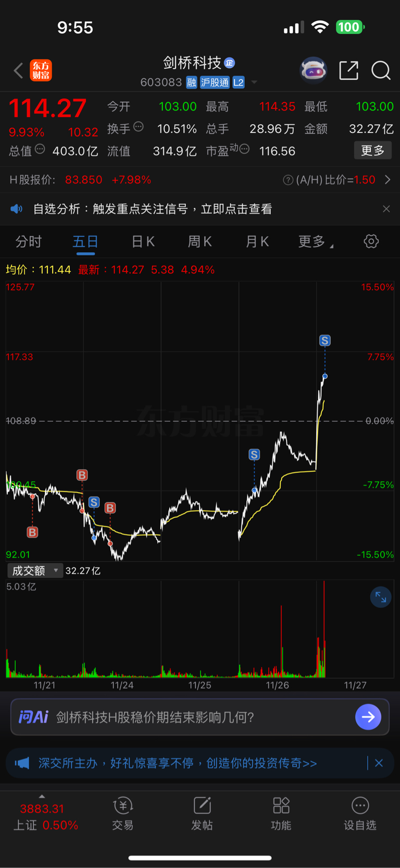Tap the 114.27 large price
Image resolution: width=400 pixels, height=868 pixels.
pos(47,108)
